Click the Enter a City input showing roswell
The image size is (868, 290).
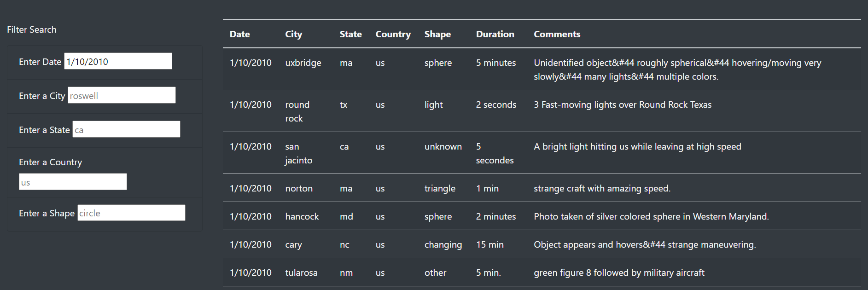[x=122, y=95]
